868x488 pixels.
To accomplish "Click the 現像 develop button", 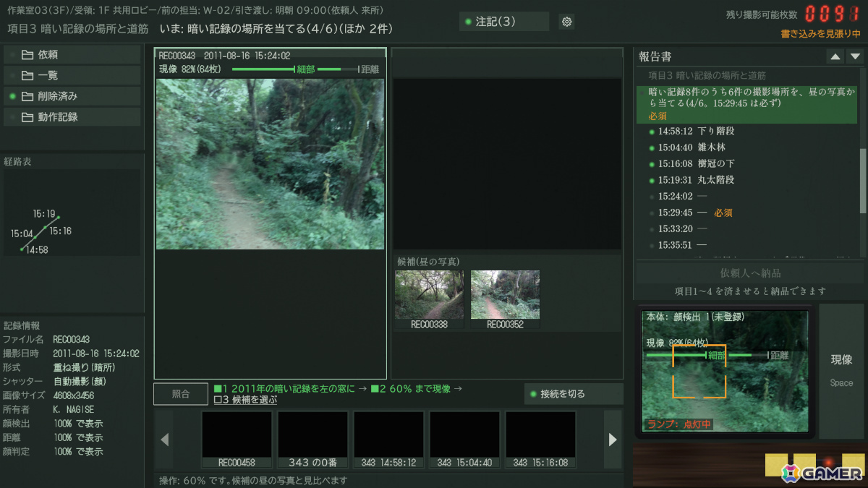I will click(841, 371).
